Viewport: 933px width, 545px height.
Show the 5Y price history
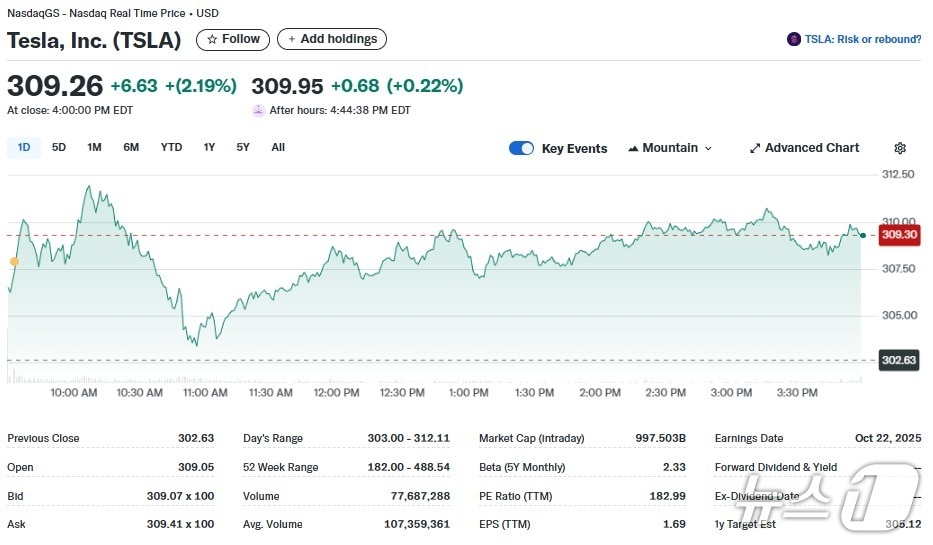pyautogui.click(x=243, y=147)
